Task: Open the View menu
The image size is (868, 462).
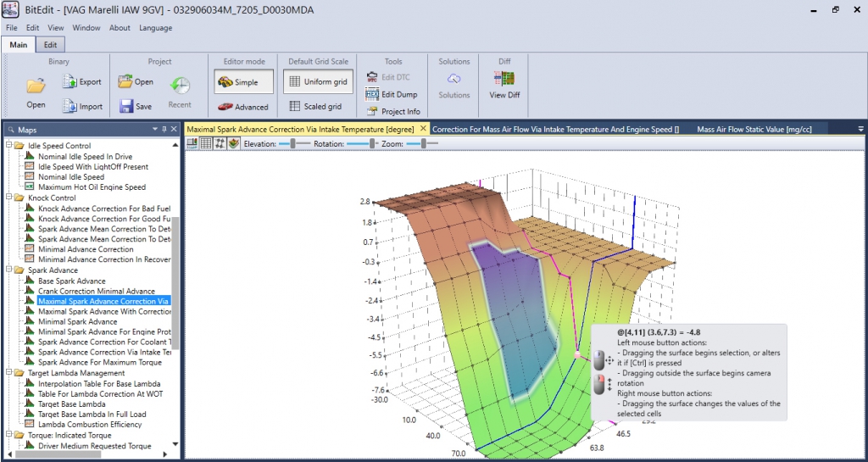Action: coord(56,28)
